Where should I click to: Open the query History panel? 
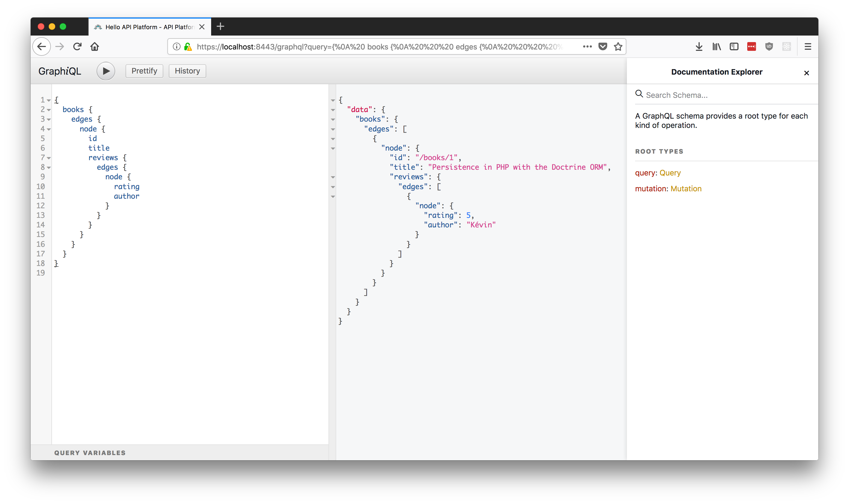[x=187, y=71]
